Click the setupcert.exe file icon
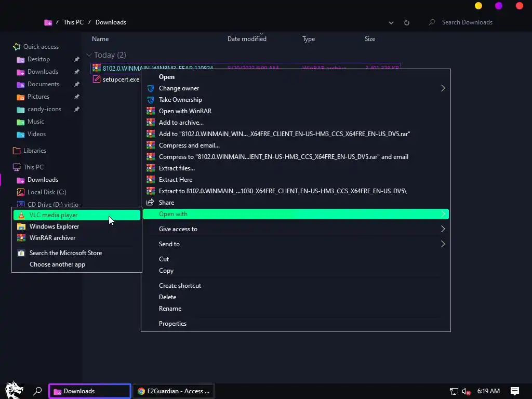Viewport: 532px width, 399px height. 97,79
